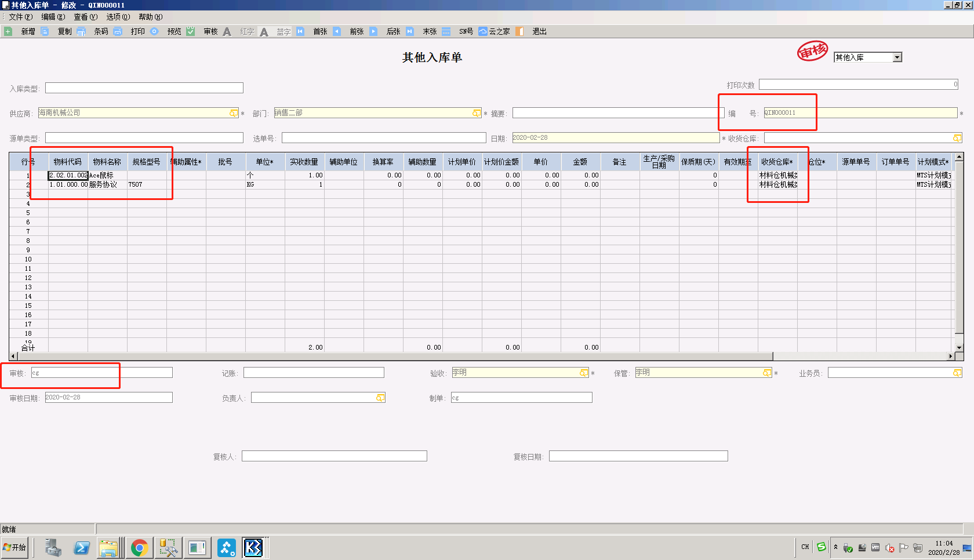Click the 打印 (print) toolbar icon
Viewport: 974px width, 560px height.
(x=118, y=31)
